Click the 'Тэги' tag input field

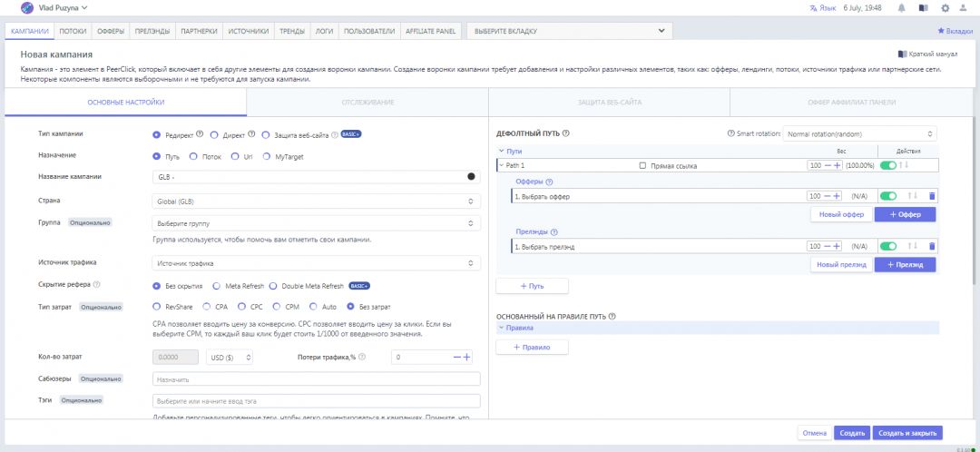tap(315, 401)
